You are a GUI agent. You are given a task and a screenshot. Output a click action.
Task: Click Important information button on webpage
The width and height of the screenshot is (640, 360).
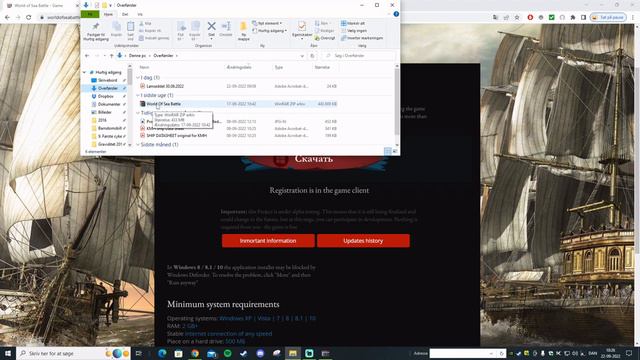(268, 241)
